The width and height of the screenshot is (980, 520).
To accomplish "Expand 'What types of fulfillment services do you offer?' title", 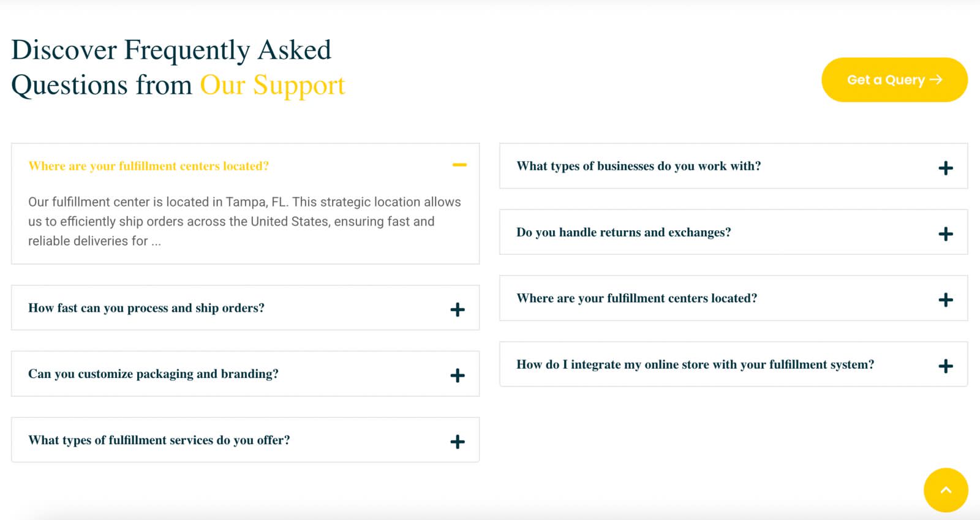I will pos(159,440).
